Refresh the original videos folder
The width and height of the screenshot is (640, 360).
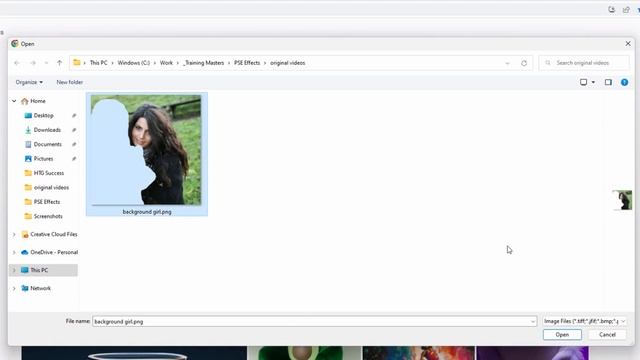[524, 63]
